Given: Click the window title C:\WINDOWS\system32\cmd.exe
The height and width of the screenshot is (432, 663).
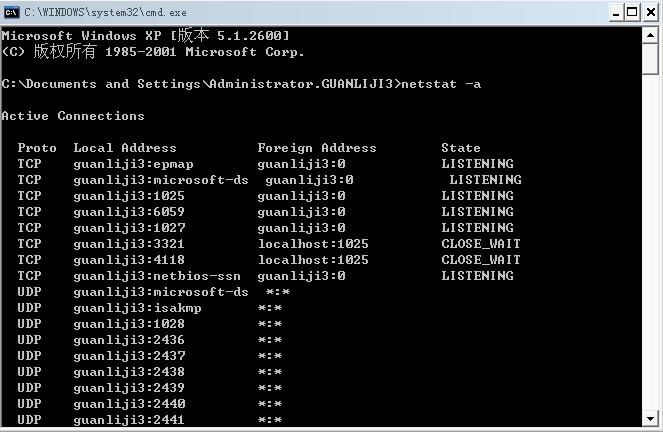Looking at the screenshot, I should pos(105,13).
